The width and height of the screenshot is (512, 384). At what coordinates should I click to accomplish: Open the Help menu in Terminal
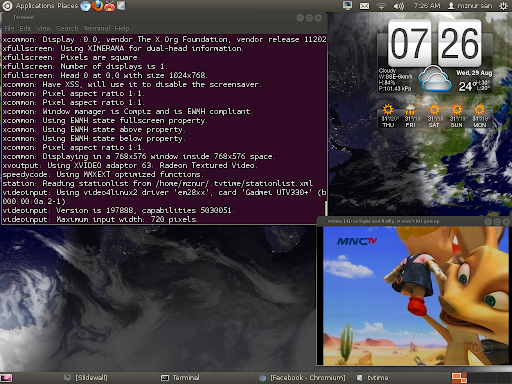[x=122, y=28]
